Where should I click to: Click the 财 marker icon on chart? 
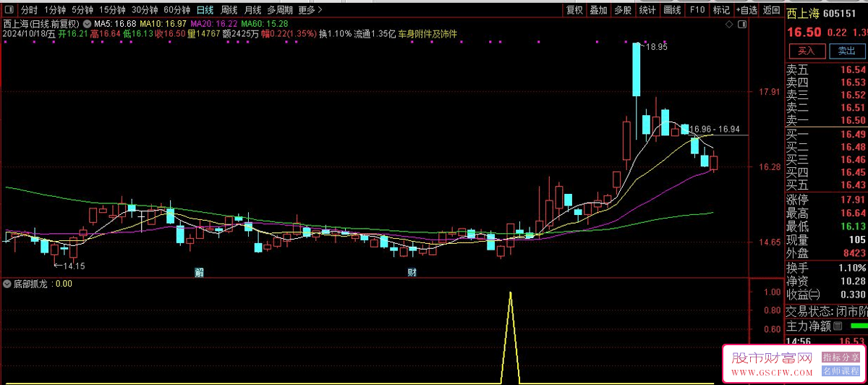pyautogui.click(x=412, y=272)
